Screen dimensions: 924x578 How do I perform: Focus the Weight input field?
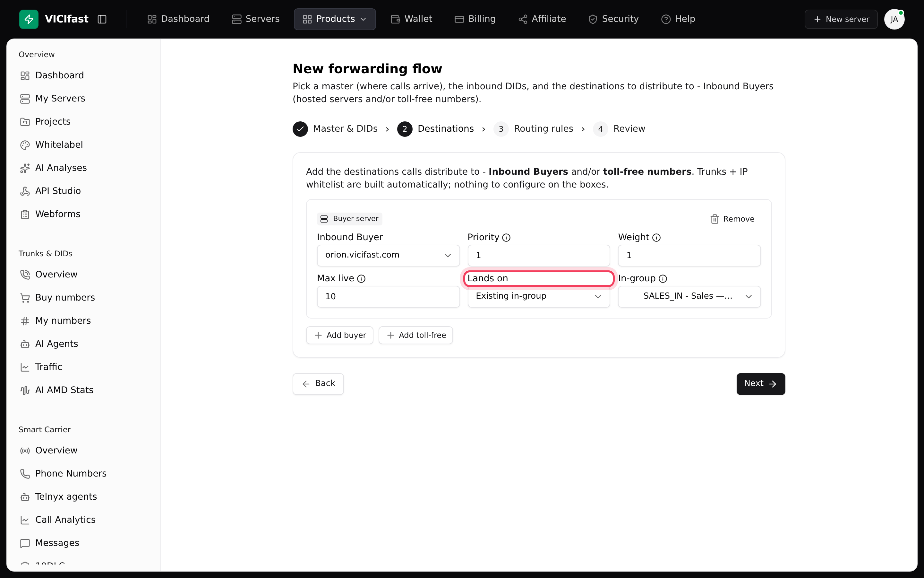[689, 255]
